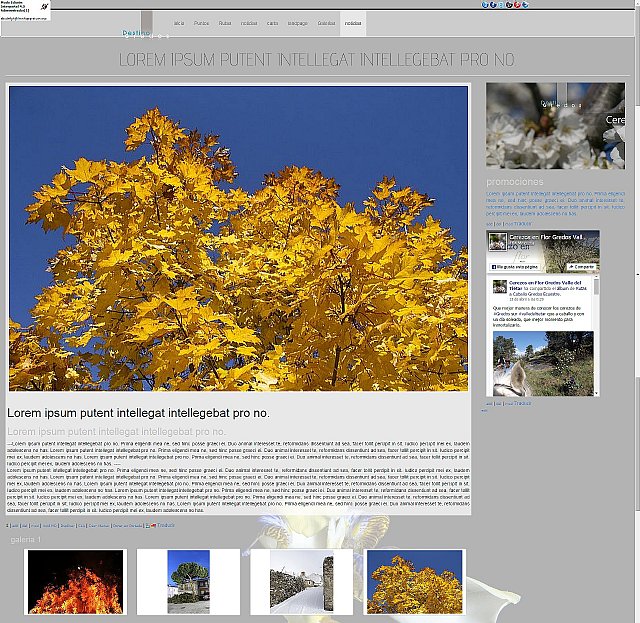Open the Galerias menu item
The image size is (640, 623).
(326, 23)
